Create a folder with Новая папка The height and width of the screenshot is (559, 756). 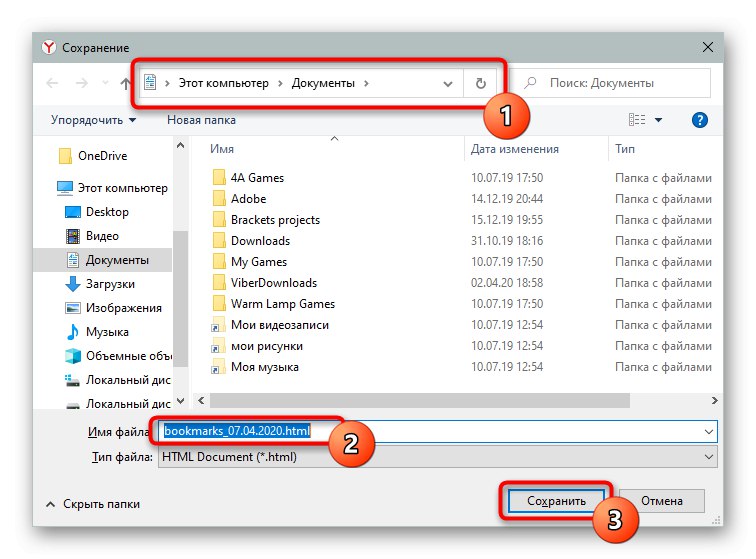[x=201, y=120]
